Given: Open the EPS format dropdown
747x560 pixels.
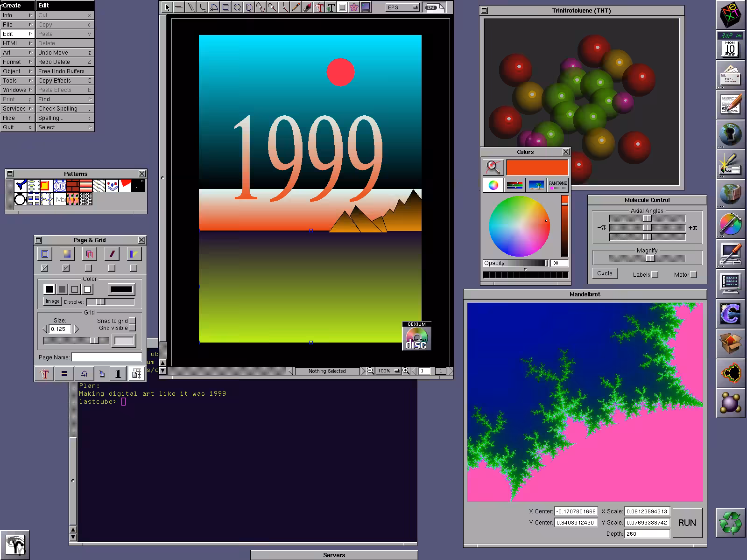Looking at the screenshot, I should click(402, 7).
